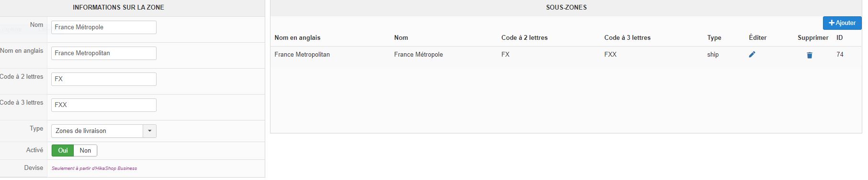The width and height of the screenshot is (868, 180).
Task: Click the Ajouter button to add sub-zone
Action: (x=842, y=23)
